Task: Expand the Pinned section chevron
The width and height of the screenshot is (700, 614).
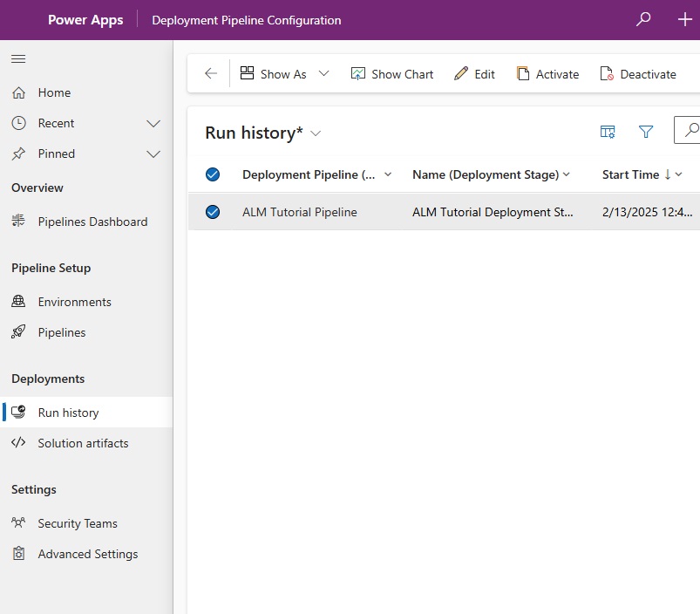Action: pos(153,154)
